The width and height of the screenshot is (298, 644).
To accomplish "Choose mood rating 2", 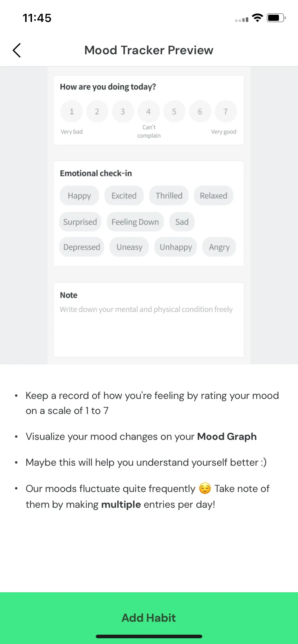I will click(97, 112).
